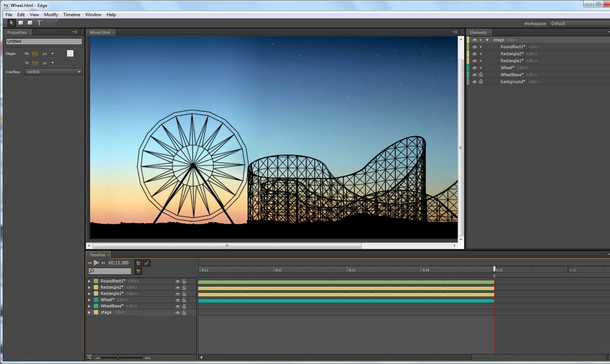
Task: Open the Overflow dropdown
Action: click(x=53, y=72)
